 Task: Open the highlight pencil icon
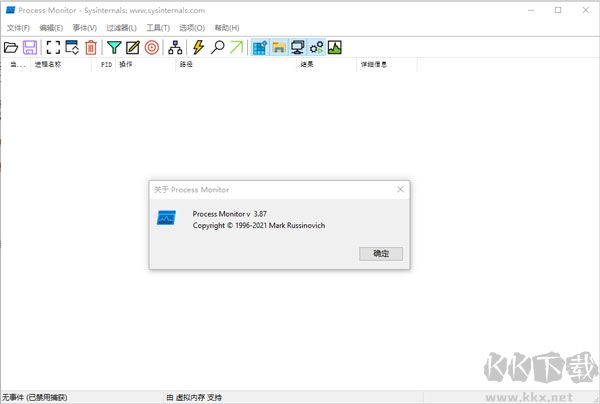click(133, 47)
